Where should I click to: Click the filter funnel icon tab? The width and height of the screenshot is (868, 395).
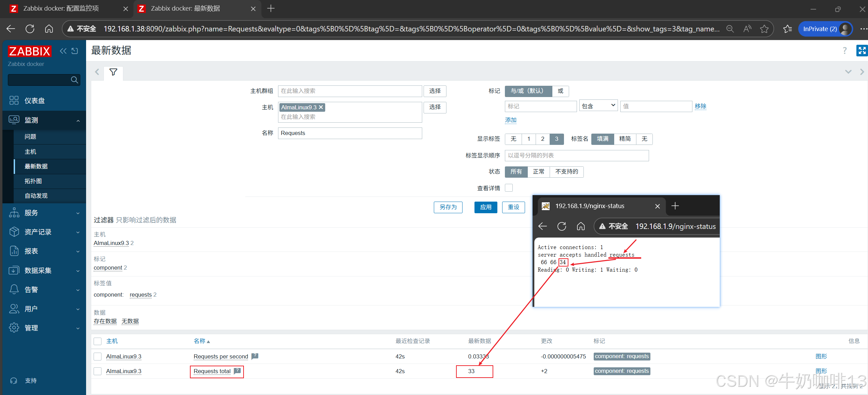click(113, 72)
